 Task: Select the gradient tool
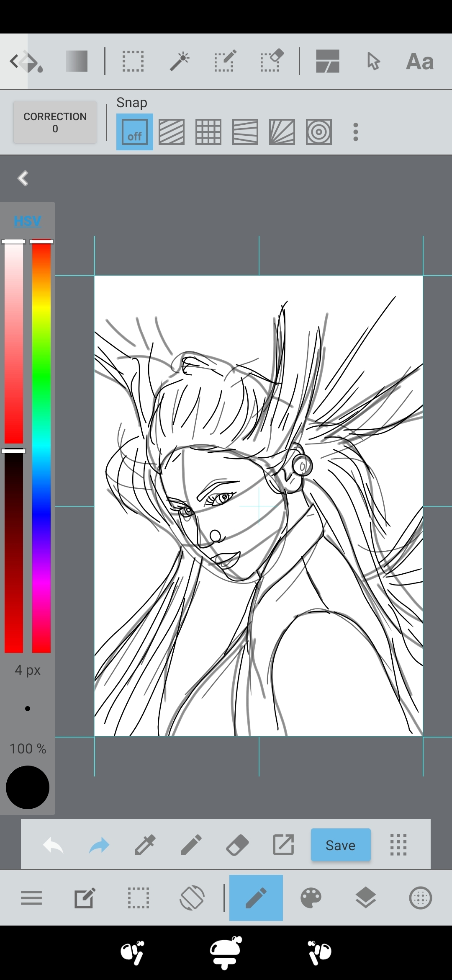click(x=77, y=61)
